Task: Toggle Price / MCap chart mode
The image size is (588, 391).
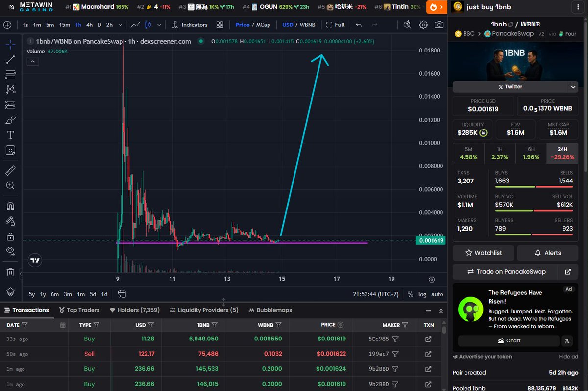Action: point(253,25)
